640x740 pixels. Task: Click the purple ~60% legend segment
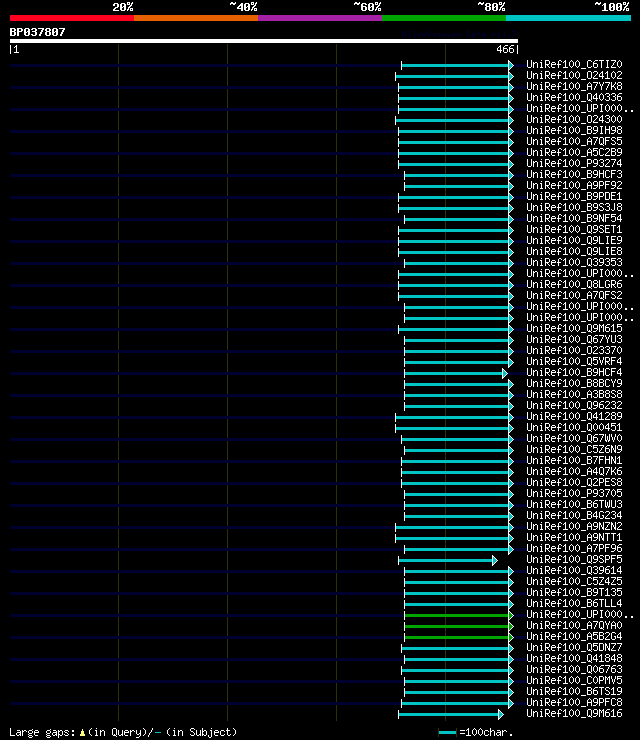320,18
